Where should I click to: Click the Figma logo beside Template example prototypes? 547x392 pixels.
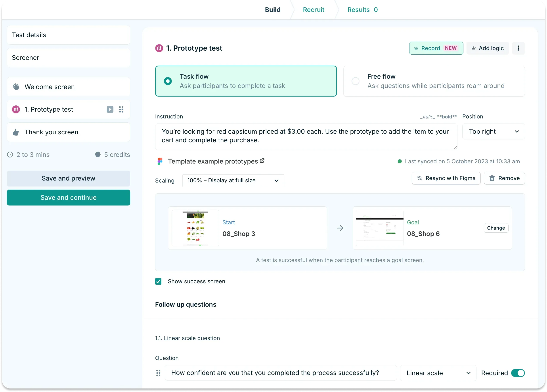160,161
